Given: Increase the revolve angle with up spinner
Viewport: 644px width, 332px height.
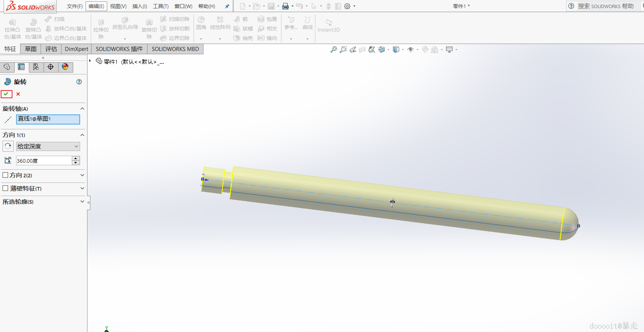Looking at the screenshot, I should click(76, 158).
